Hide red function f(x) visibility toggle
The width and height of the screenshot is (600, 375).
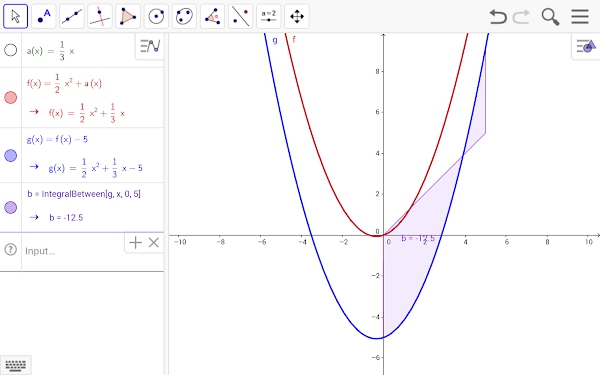tap(10, 98)
